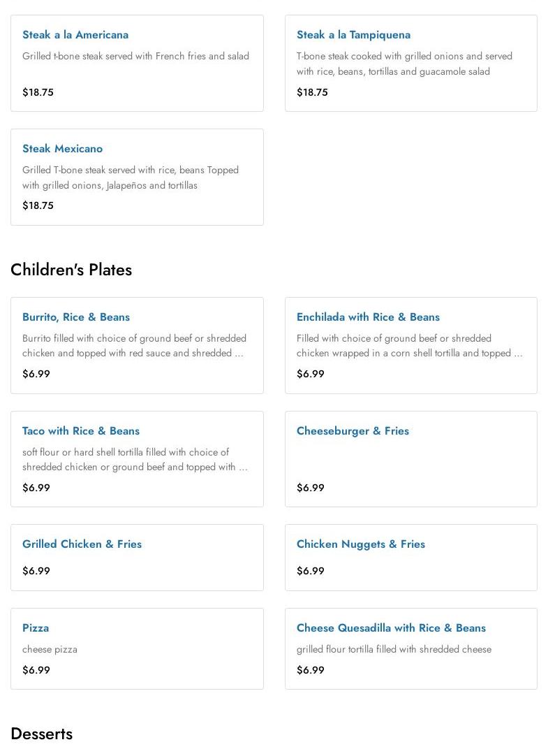Viewport: 548px width, 756px height.
Task: Open Grilled Chicken & Fries item
Action: click(82, 544)
